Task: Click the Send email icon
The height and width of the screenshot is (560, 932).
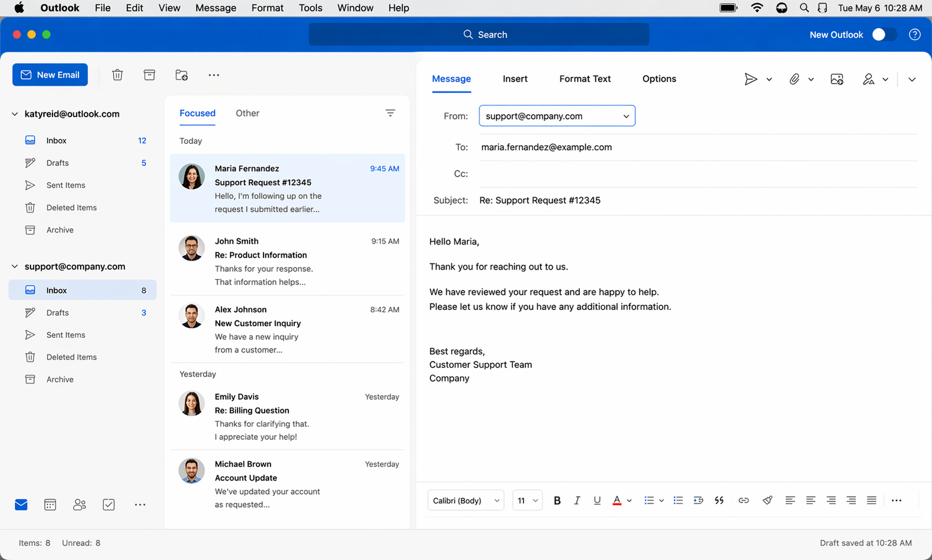Action: (750, 80)
